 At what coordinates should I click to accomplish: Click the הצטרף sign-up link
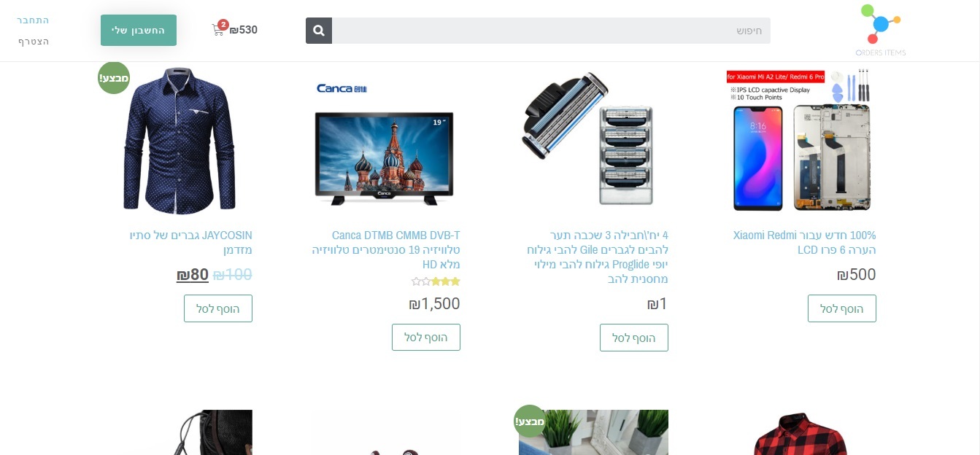[x=34, y=42]
